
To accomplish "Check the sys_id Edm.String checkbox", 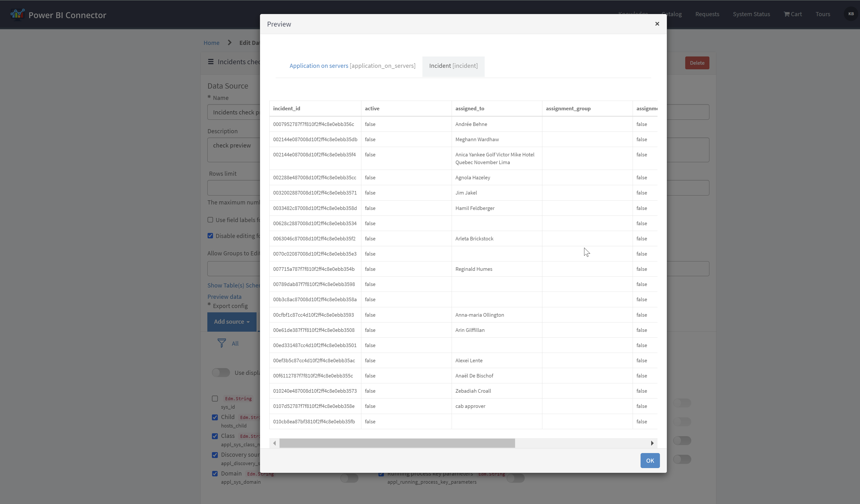I will pyautogui.click(x=215, y=399).
